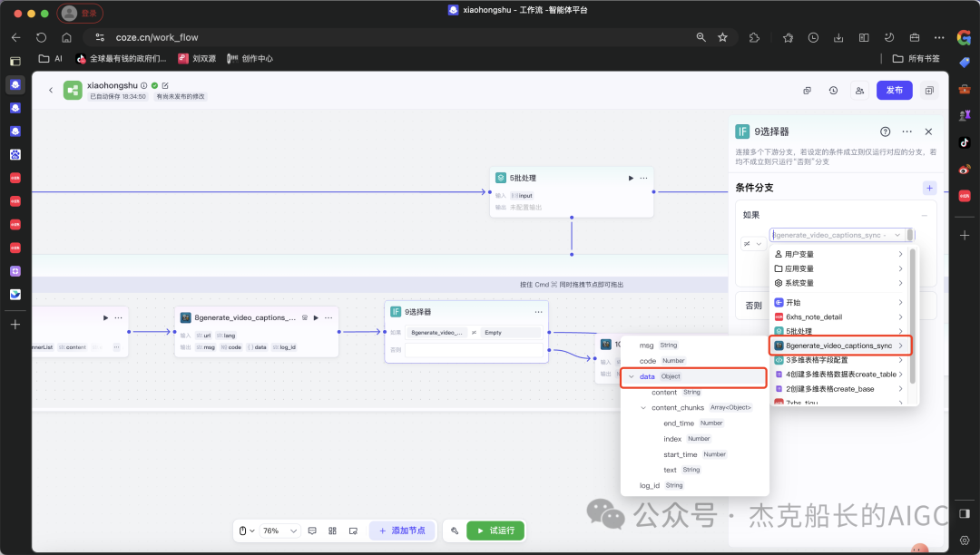Open more menu on 5批处理 node
The width and height of the screenshot is (980, 555).
point(643,178)
